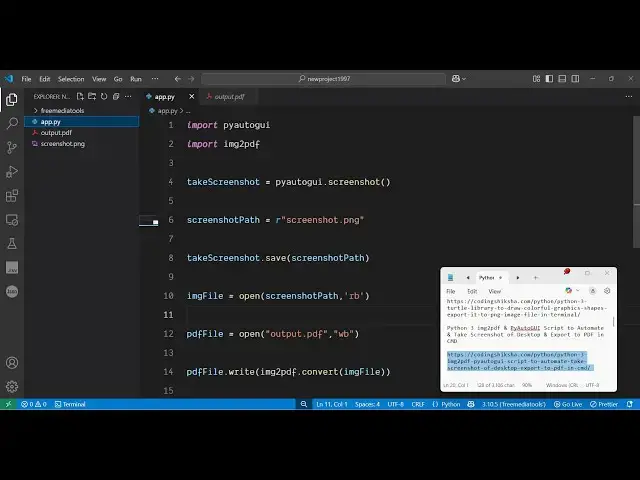Open the Source Control view
The image size is (640, 480).
(x=12, y=147)
